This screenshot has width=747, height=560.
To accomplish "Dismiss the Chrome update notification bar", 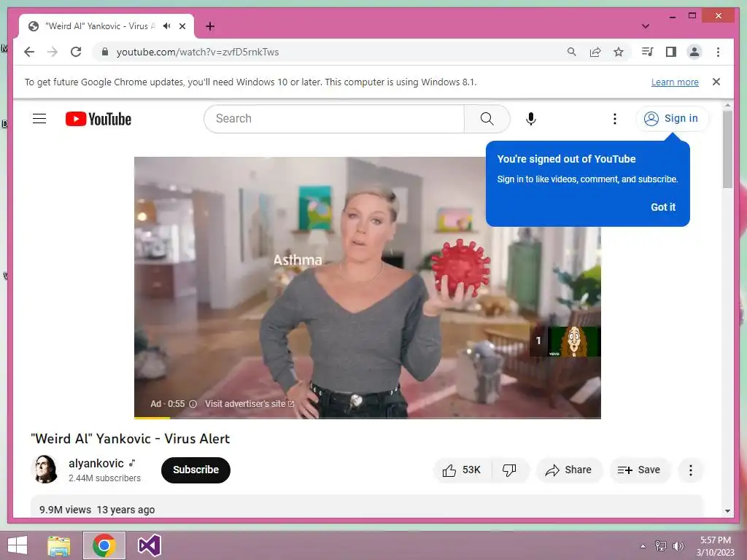I will (716, 82).
